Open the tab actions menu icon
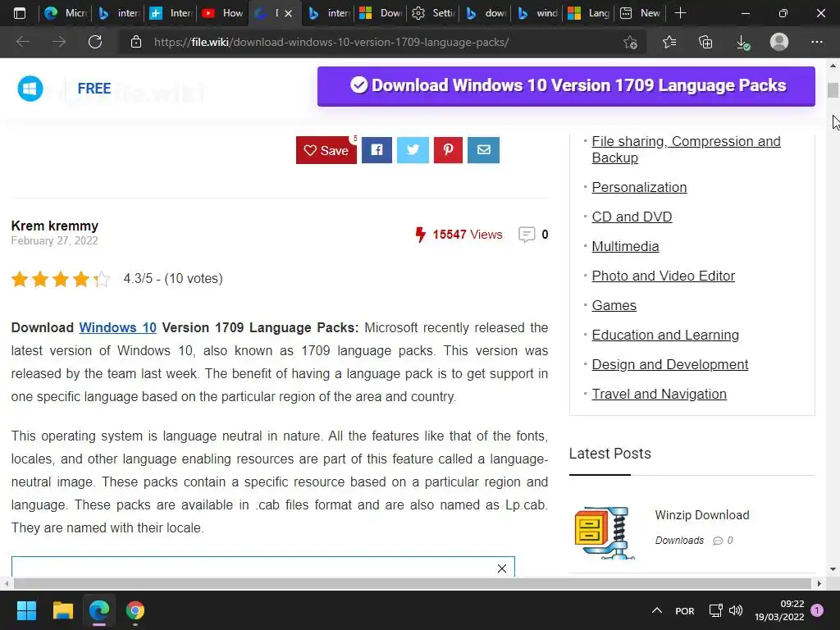The width and height of the screenshot is (840, 630). (x=20, y=13)
